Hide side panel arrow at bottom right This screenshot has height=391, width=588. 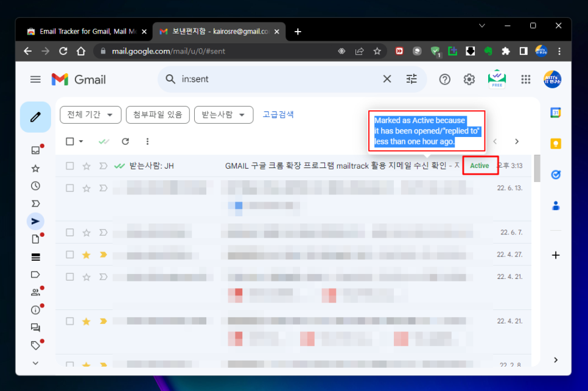pyautogui.click(x=556, y=360)
